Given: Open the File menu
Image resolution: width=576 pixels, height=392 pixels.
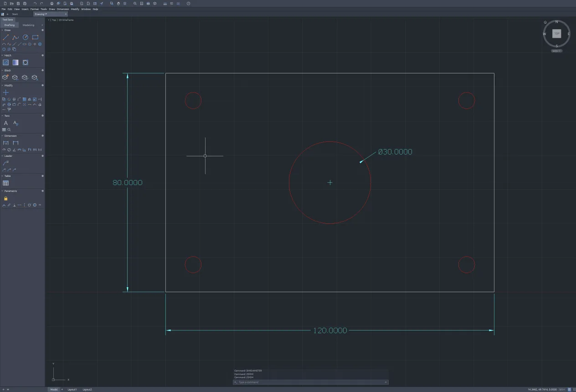Looking at the screenshot, I should 4,9.
